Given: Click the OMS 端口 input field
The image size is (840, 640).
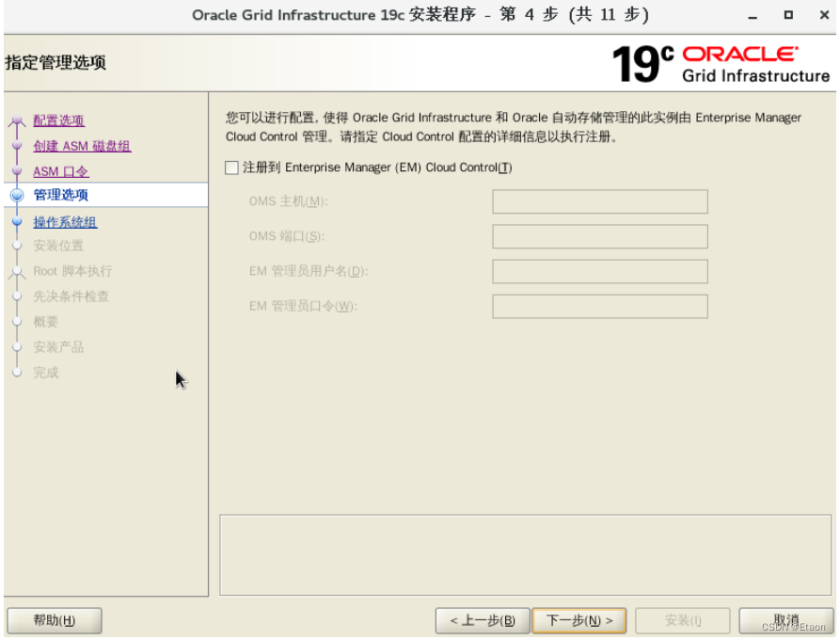Looking at the screenshot, I should coord(600,236).
